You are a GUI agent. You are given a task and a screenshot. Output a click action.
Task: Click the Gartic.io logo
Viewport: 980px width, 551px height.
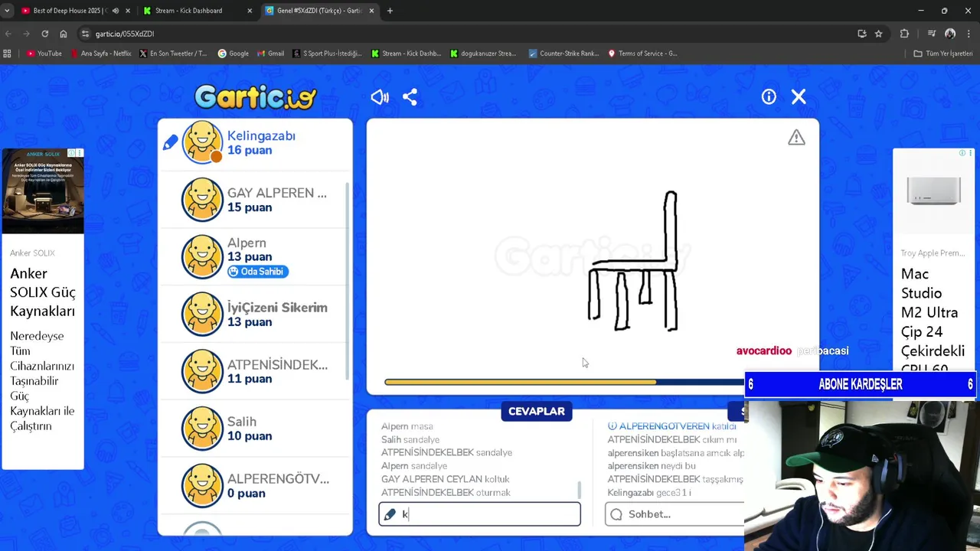pos(255,97)
